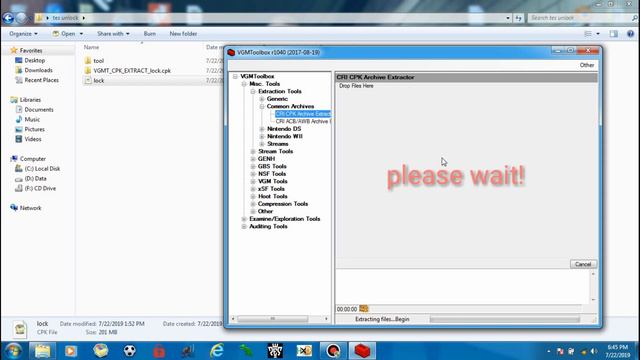The width and height of the screenshot is (640, 360).
Task: Open Windows Explorer from the taskbar
Action: [42, 351]
